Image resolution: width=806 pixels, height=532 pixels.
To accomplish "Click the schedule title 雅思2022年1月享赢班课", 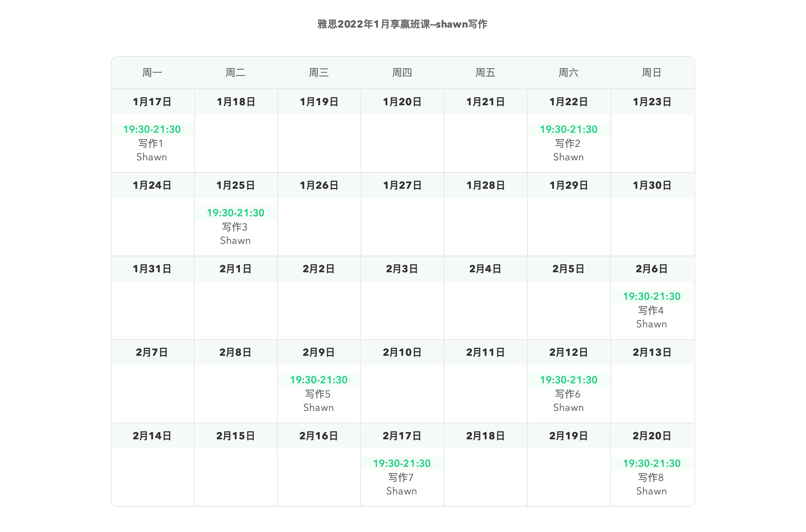I will pos(374,24).
